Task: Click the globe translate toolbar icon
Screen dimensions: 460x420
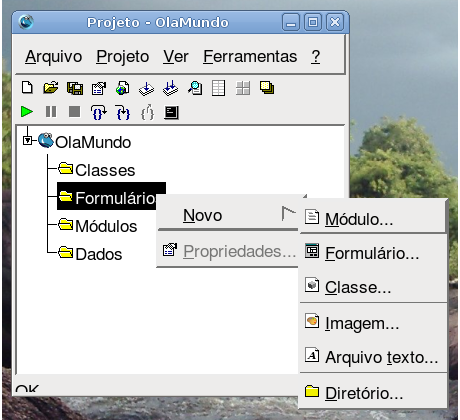Action: pos(123,88)
